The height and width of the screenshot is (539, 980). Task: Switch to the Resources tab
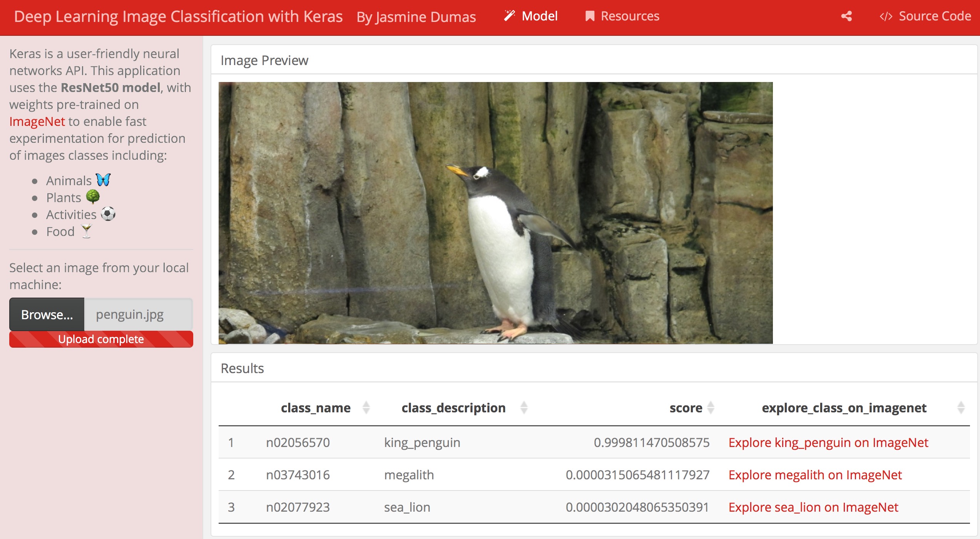[630, 16]
